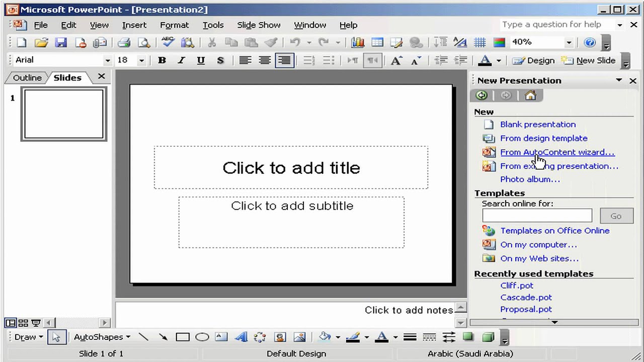Click the Search online for text field
The width and height of the screenshot is (644, 362).
point(537,216)
